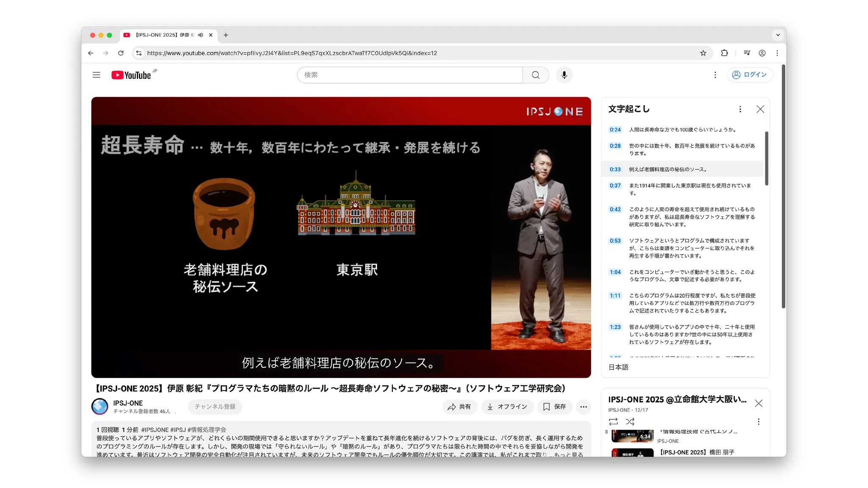Open transcript panel three-dot options
The width and height of the screenshot is (868, 488).
[740, 109]
